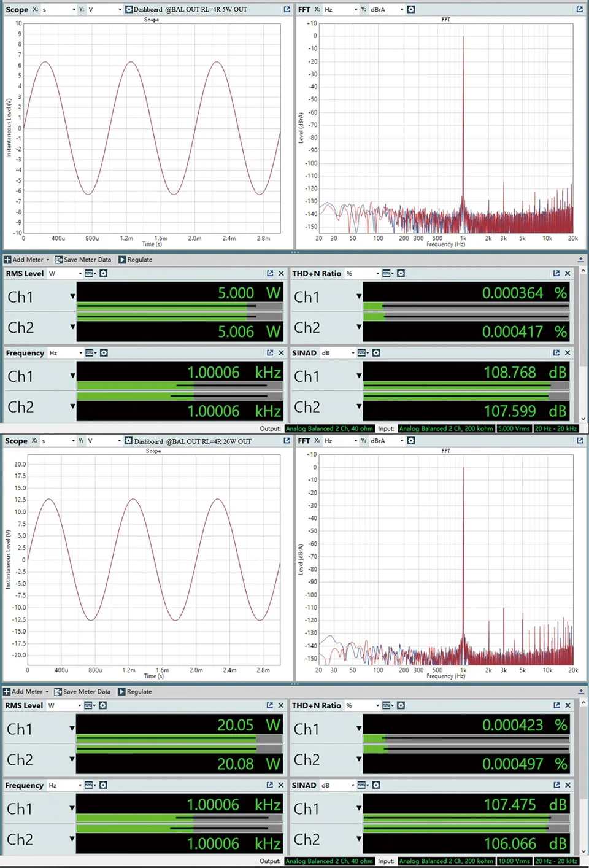Viewport: 589px width, 868px height.
Task: Open settings gear of SINAD meter reading 108.768 dB
Action: (376, 352)
